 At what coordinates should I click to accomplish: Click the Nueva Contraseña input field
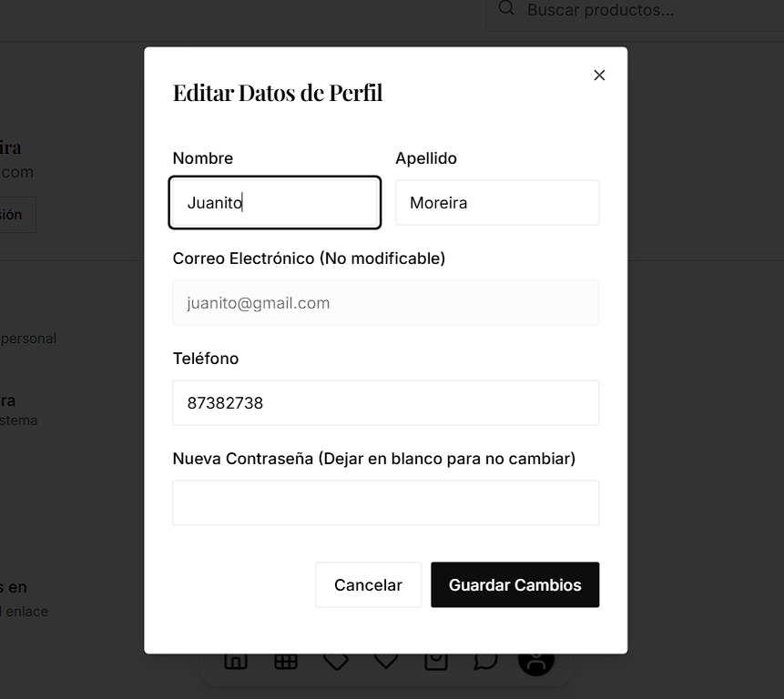[x=385, y=502]
